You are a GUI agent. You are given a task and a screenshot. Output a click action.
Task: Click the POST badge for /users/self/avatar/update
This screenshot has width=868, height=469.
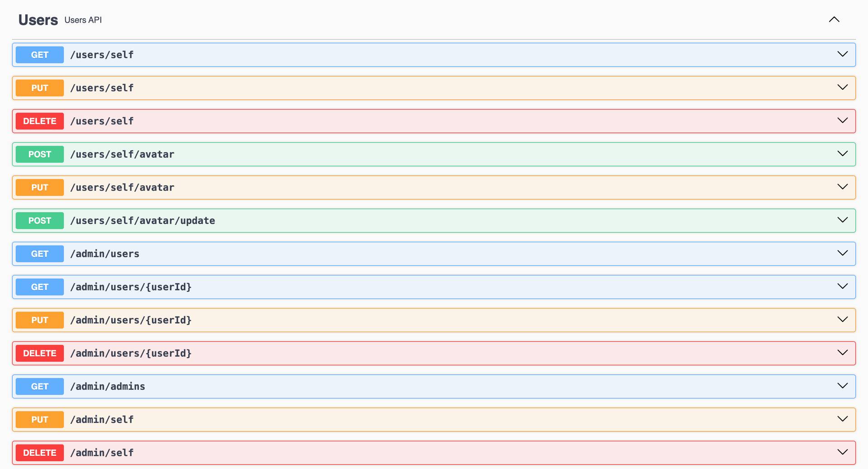coord(40,221)
